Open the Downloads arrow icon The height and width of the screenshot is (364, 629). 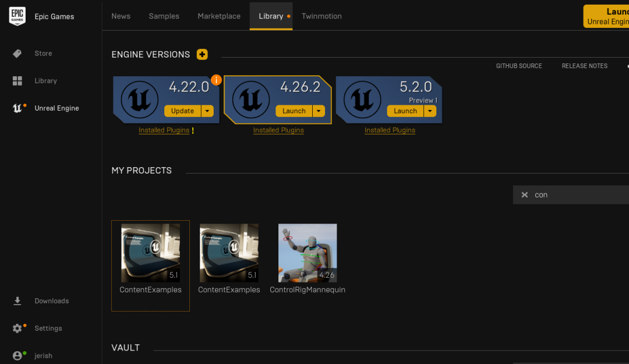(17, 301)
